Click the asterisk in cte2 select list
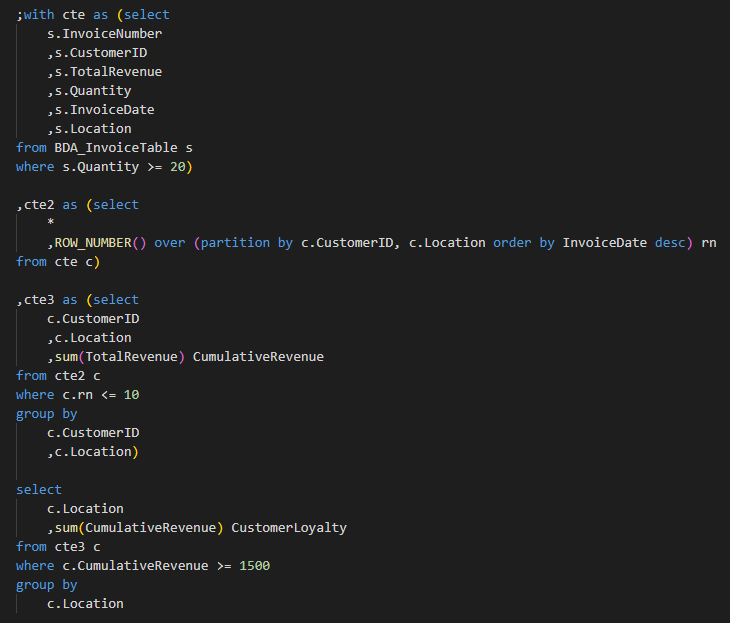Screen dimensions: 730x623 pos(50,223)
